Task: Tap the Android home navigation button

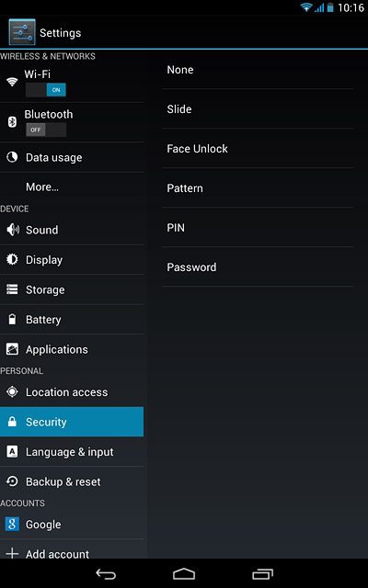Action: (184, 573)
